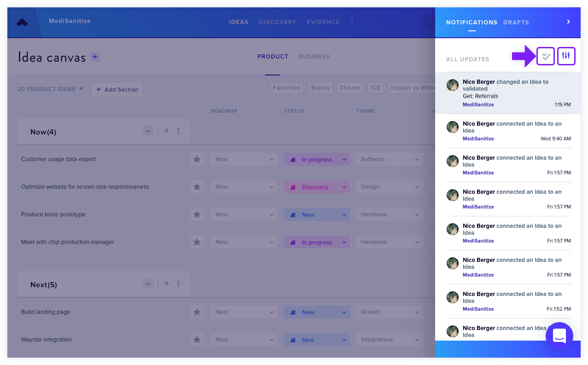Favorite the Customer usage data export idea

(x=197, y=159)
